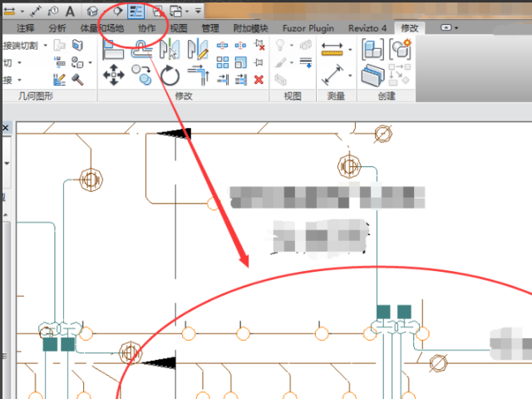Open the Switch Windows dropdown arrow

click(x=187, y=12)
